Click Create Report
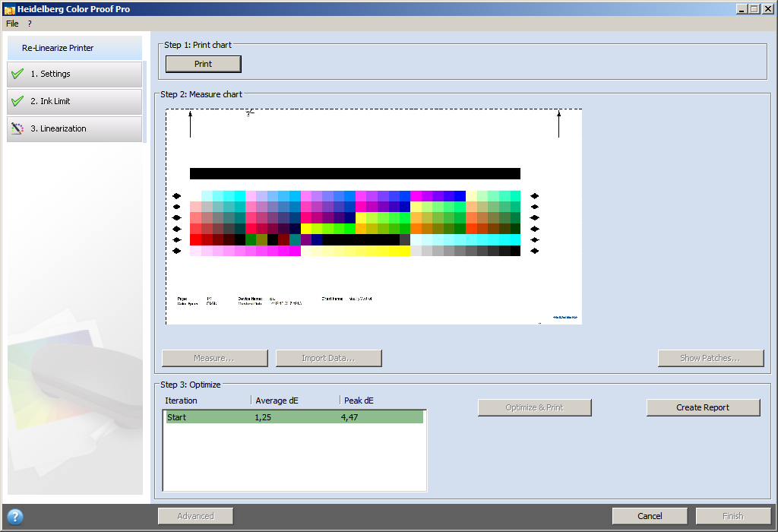778x532 pixels. (703, 407)
